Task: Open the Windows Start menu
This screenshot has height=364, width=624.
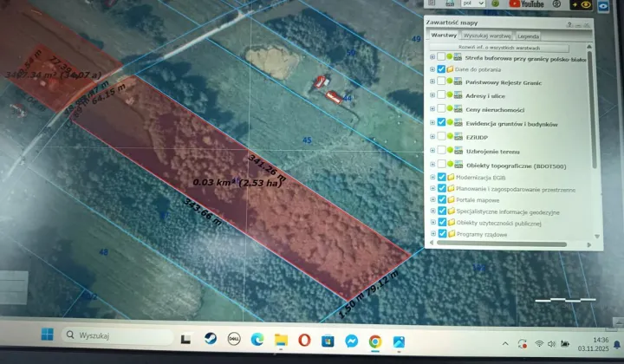Action: [x=48, y=335]
